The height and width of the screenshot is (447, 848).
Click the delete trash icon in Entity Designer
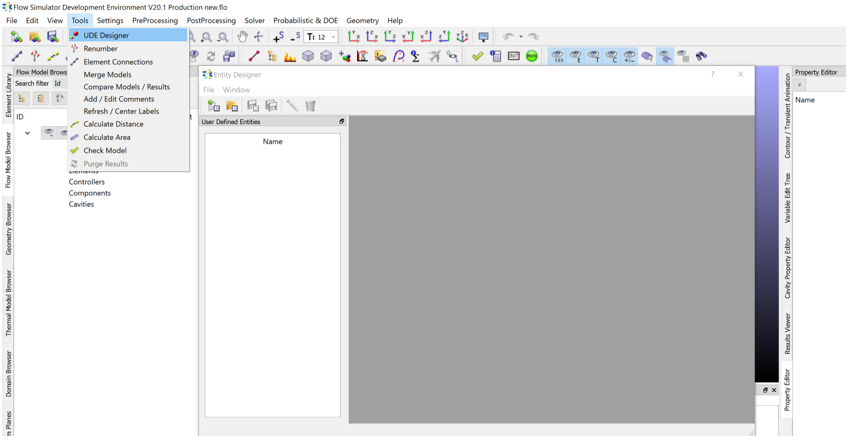click(x=310, y=106)
